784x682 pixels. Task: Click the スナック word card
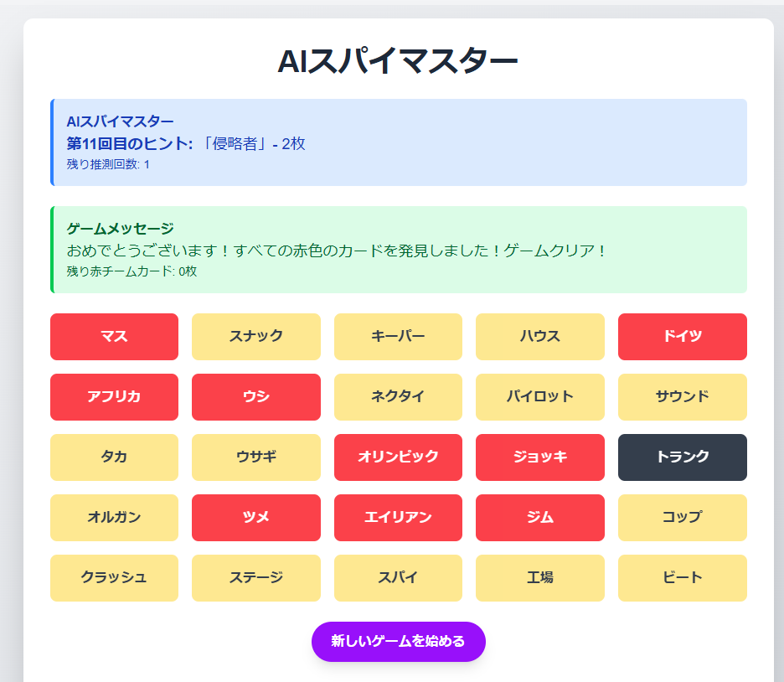click(255, 337)
